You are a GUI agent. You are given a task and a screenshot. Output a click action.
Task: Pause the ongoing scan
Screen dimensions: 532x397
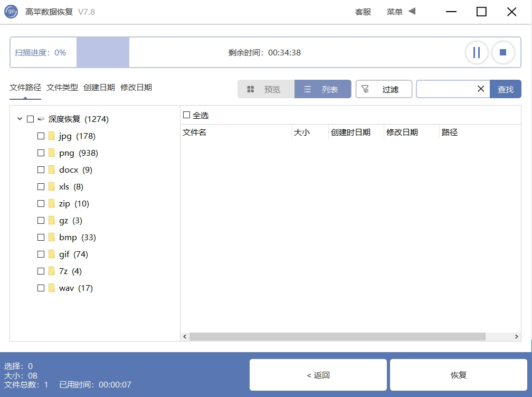(477, 52)
